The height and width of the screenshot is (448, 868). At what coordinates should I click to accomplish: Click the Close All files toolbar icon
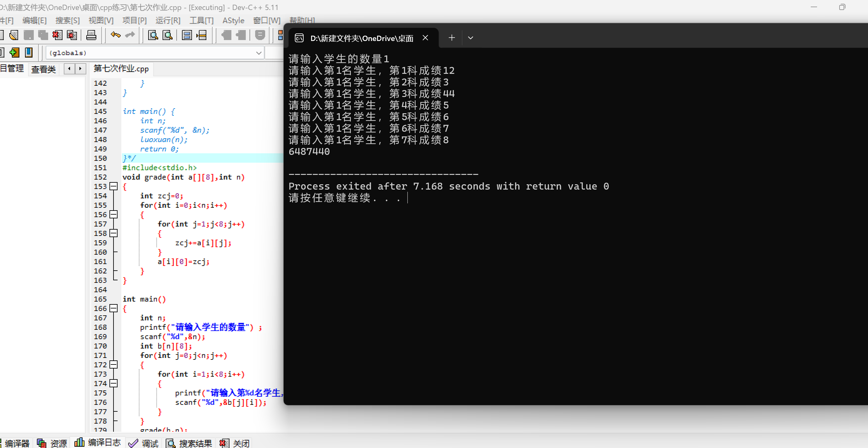tap(72, 35)
